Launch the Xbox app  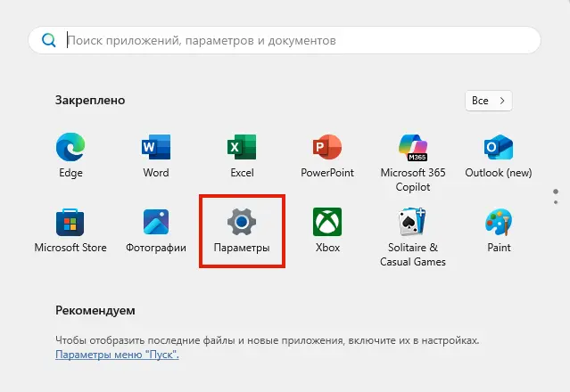point(327,230)
